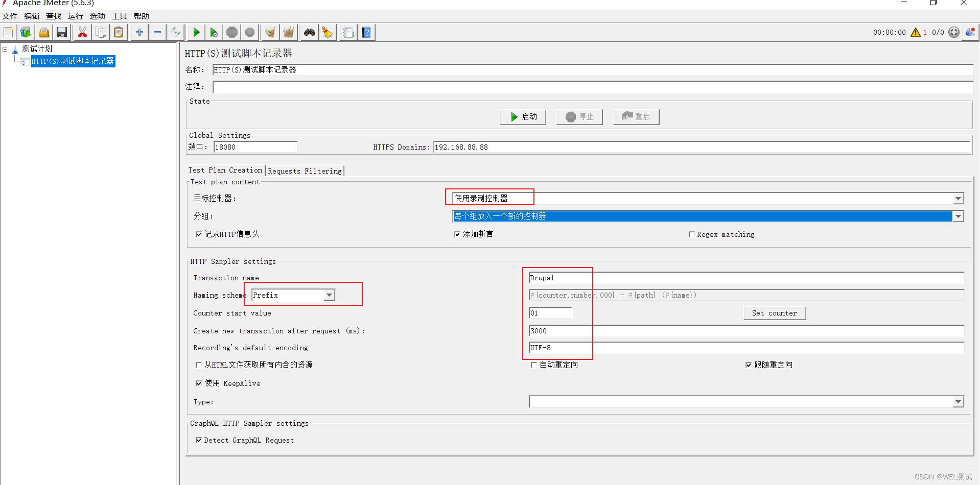980x485 pixels.
Task: Toggle the 使用 KeepAlive checkbox
Action: click(x=199, y=383)
